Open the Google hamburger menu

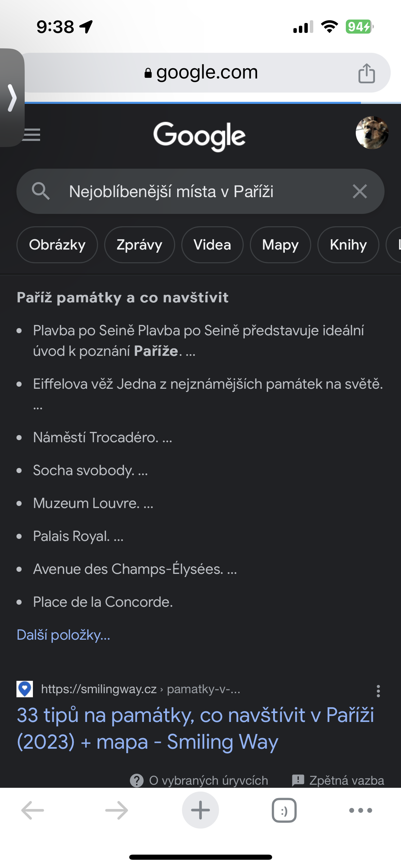click(32, 135)
